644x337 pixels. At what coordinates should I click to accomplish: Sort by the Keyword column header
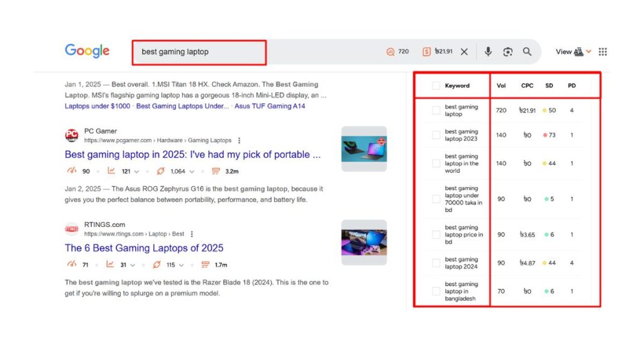pos(457,86)
